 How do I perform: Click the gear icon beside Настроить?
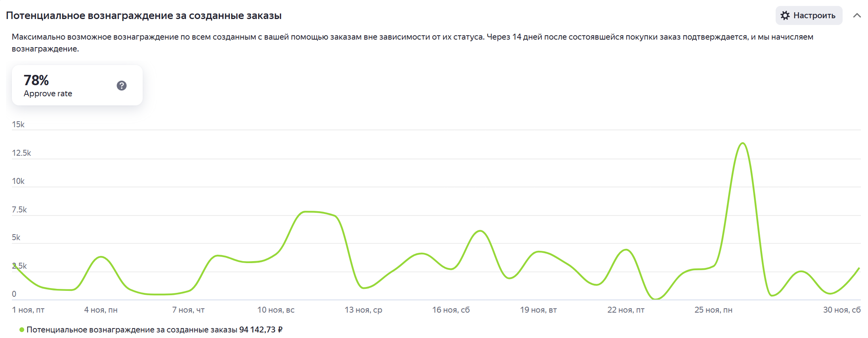click(785, 15)
